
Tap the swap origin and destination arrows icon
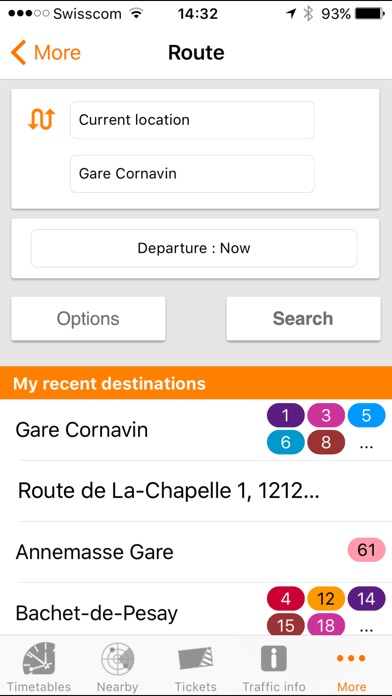coord(41,119)
